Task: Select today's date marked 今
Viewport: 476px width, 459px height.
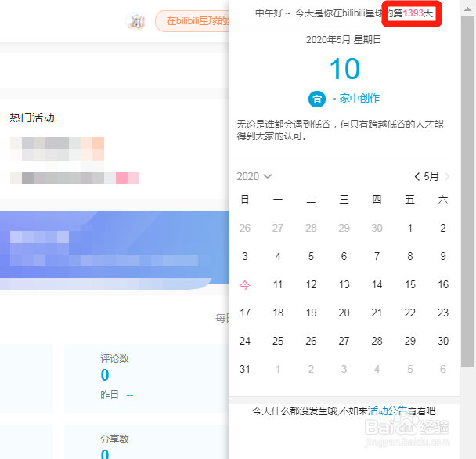Action: tap(245, 284)
